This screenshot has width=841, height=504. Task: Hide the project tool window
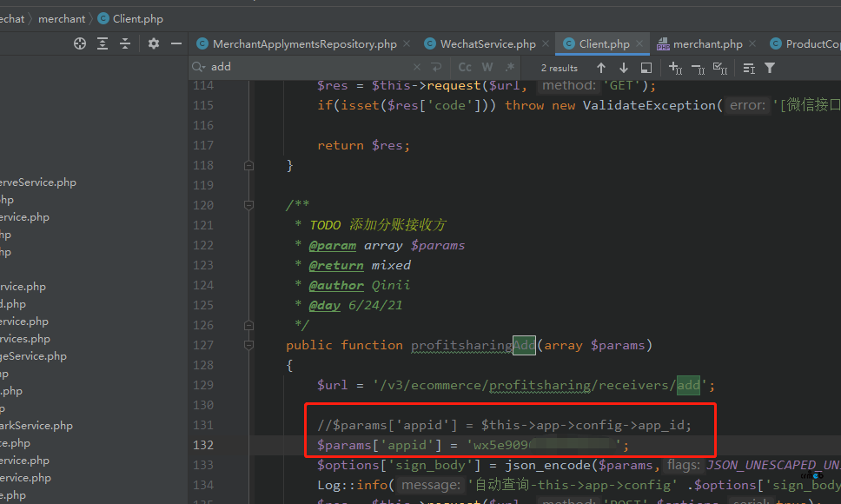pyautogui.click(x=176, y=43)
